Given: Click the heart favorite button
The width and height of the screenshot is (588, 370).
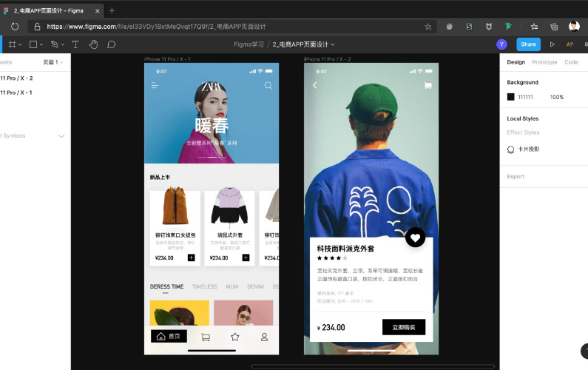Looking at the screenshot, I should [x=415, y=238].
